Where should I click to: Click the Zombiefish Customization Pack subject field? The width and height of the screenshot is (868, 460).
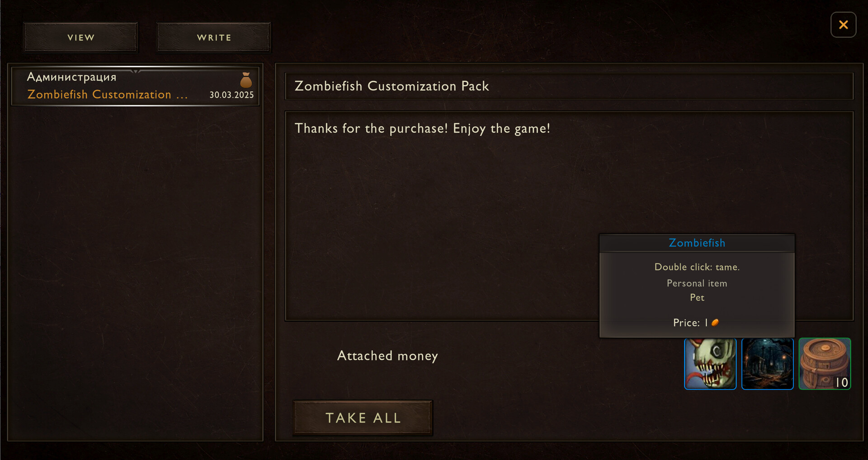(569, 86)
